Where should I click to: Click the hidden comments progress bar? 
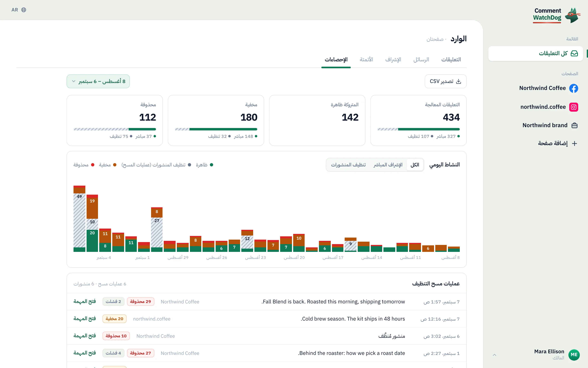216,129
